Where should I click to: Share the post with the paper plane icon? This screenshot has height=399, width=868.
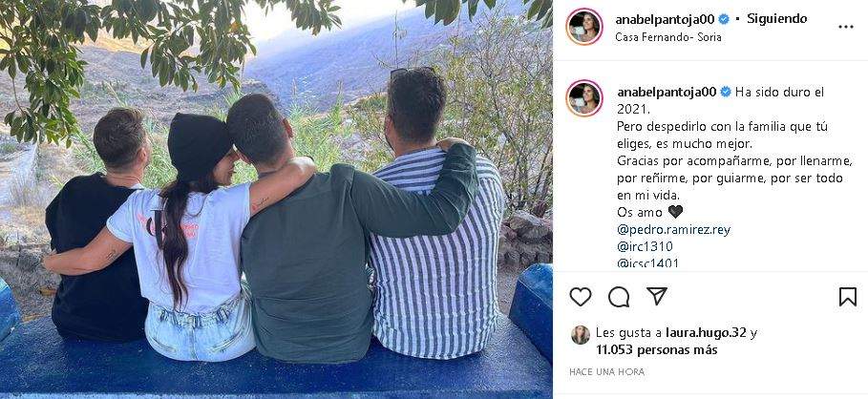point(657,297)
